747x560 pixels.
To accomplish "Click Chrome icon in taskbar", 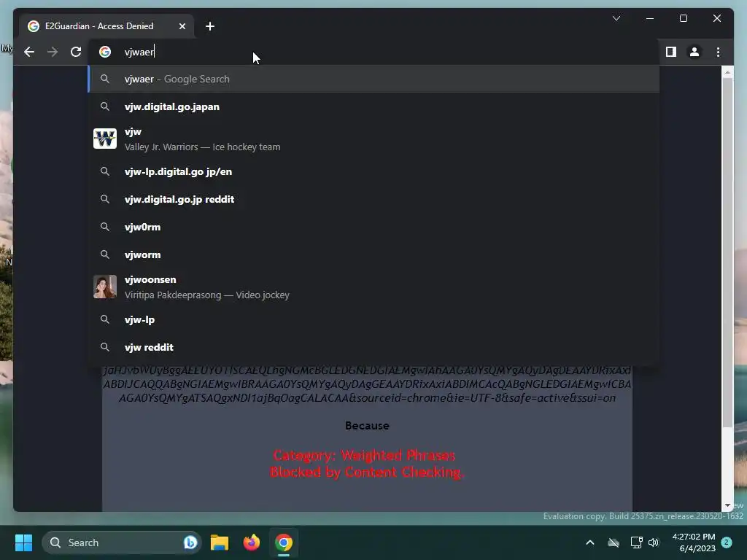I will pyautogui.click(x=284, y=542).
